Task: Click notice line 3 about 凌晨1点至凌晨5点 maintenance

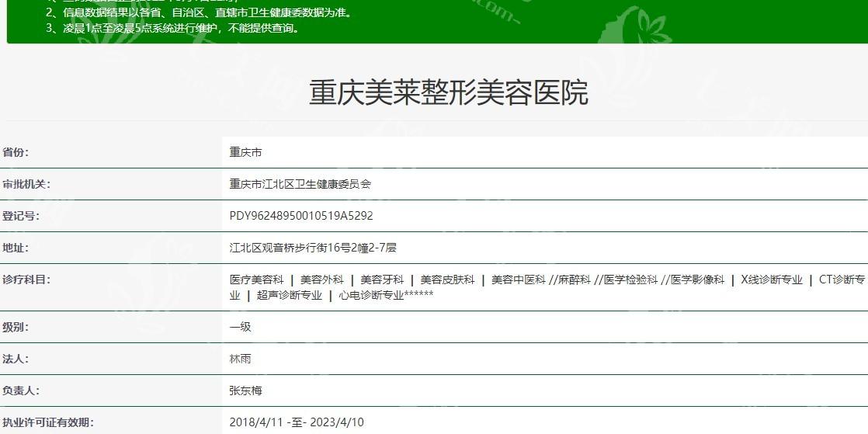Action: 173,28
